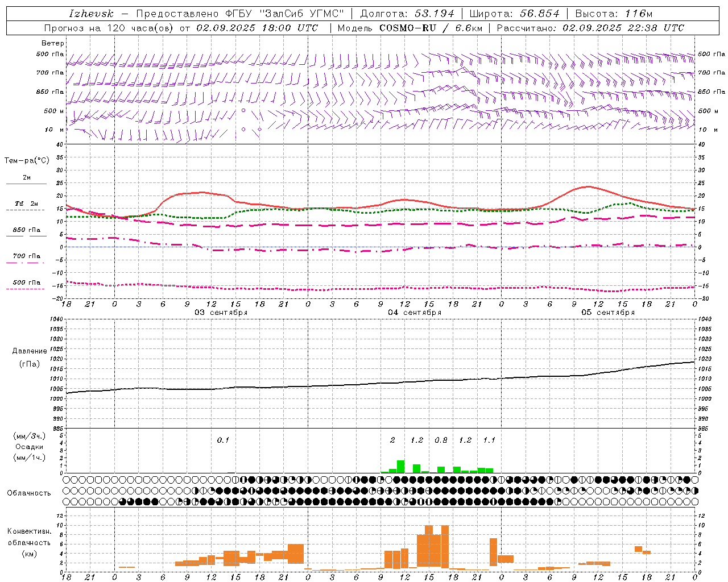Click the '05 сентября' date label
The width and height of the screenshot is (728, 582).
pyautogui.click(x=608, y=313)
